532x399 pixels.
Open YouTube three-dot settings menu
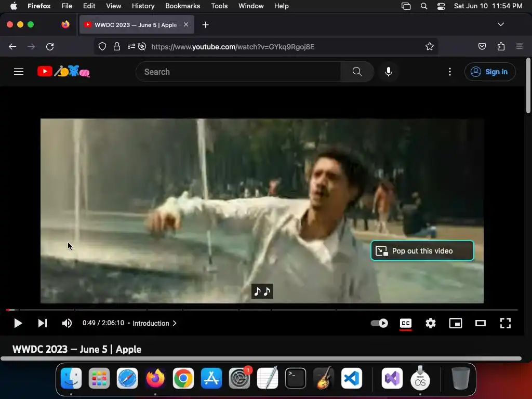pos(450,72)
